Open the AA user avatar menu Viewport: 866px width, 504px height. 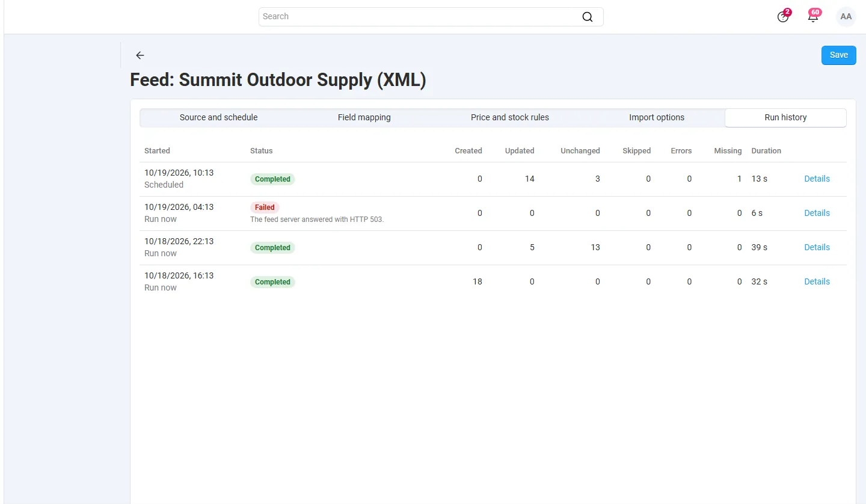coord(846,17)
